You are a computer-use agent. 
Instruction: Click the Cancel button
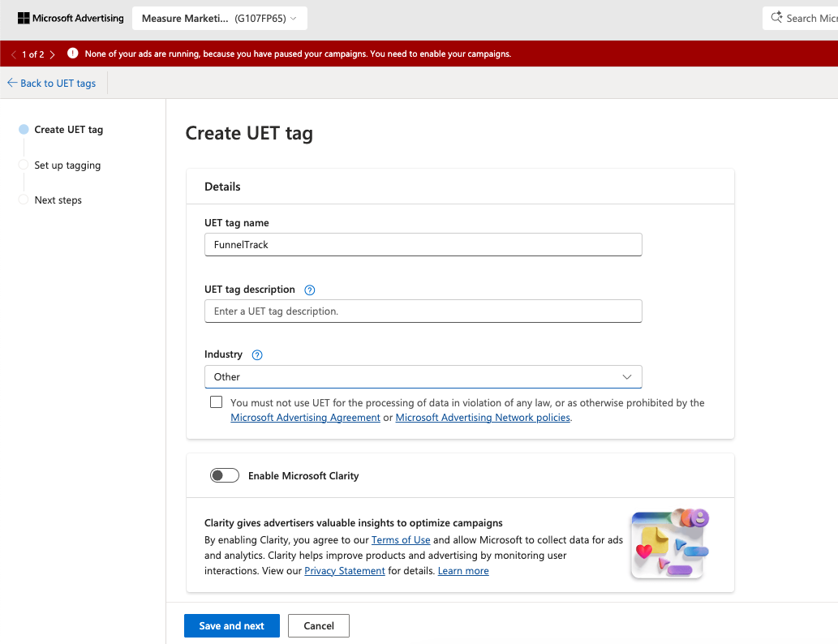[x=319, y=626]
